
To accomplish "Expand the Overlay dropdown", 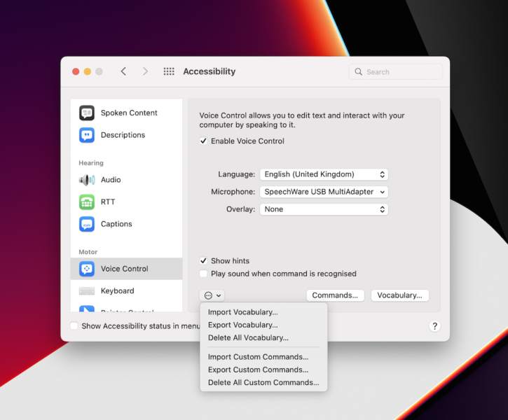I will pos(324,209).
